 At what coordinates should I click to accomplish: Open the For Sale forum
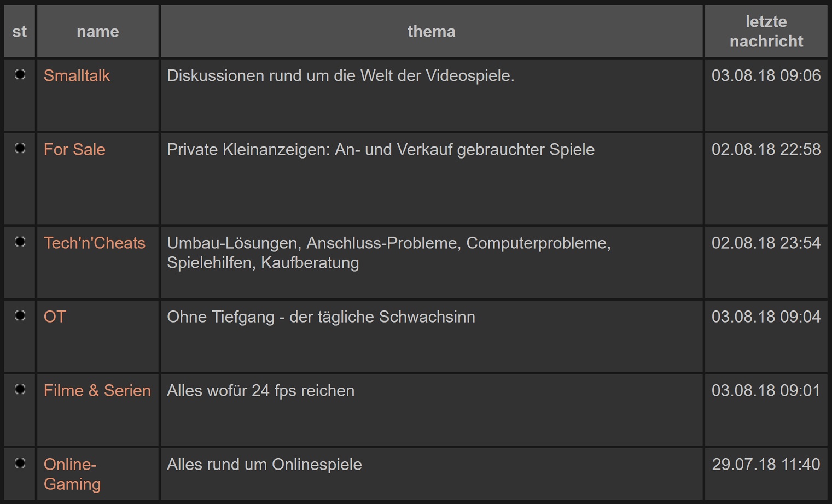[74, 149]
